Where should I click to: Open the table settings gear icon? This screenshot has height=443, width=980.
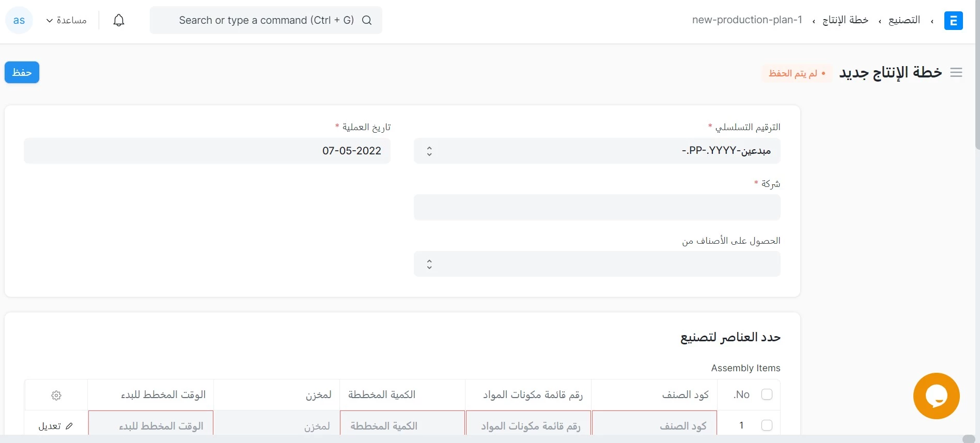[56, 395]
